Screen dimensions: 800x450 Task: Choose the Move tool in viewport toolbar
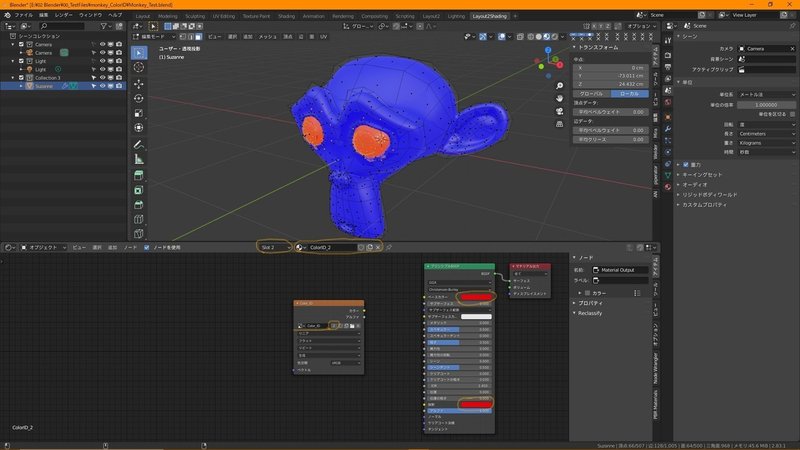(x=139, y=84)
